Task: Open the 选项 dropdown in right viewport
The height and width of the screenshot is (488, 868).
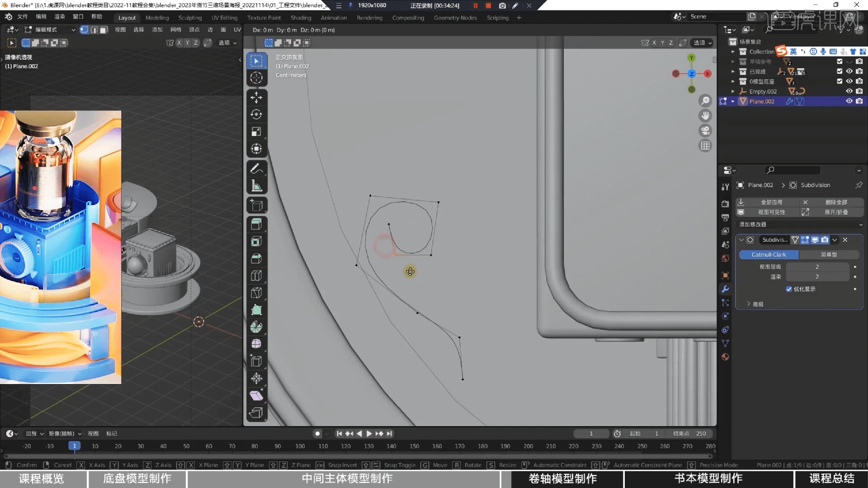Action: pyautogui.click(x=703, y=43)
